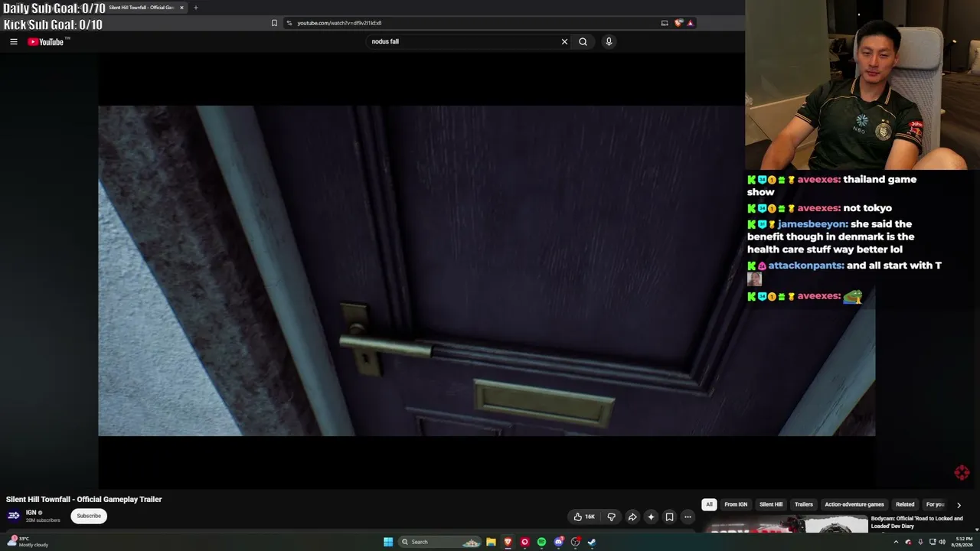Open the IGN channel avatar
980x551 pixels.
click(x=14, y=516)
